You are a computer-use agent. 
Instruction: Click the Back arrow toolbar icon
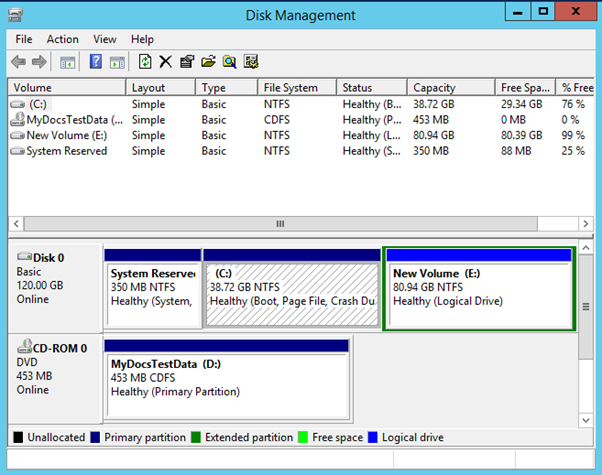coord(18,62)
